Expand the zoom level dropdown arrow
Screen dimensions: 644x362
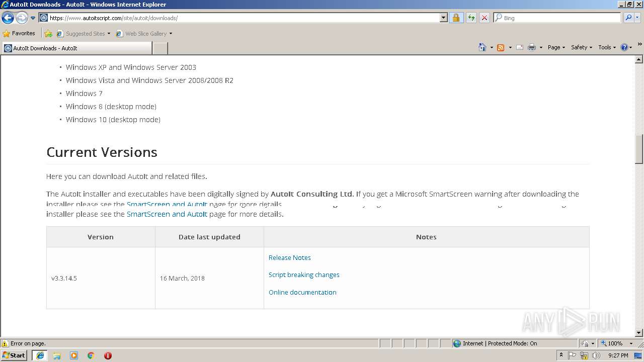coord(631,343)
